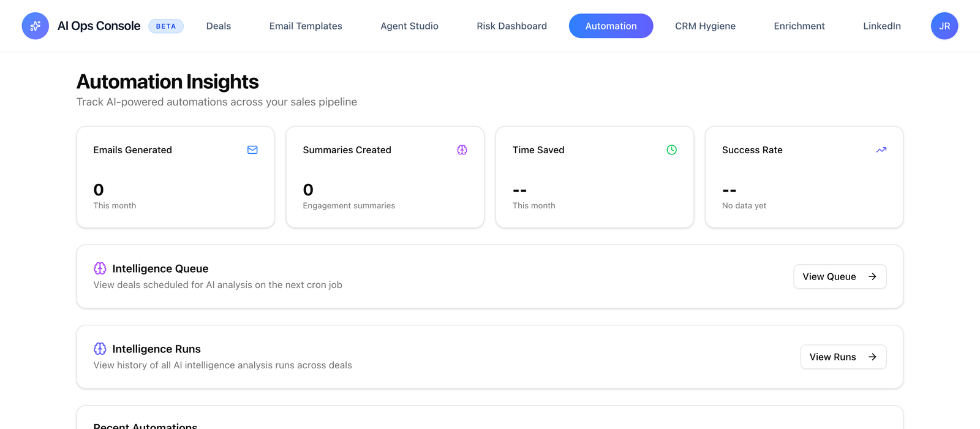Open the LinkedIn tab
980x429 pixels.
point(881,26)
